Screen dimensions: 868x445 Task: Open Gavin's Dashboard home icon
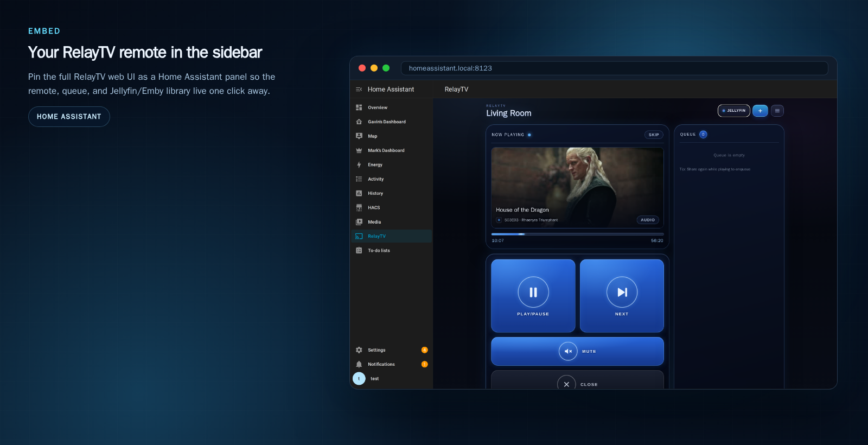pyautogui.click(x=359, y=122)
